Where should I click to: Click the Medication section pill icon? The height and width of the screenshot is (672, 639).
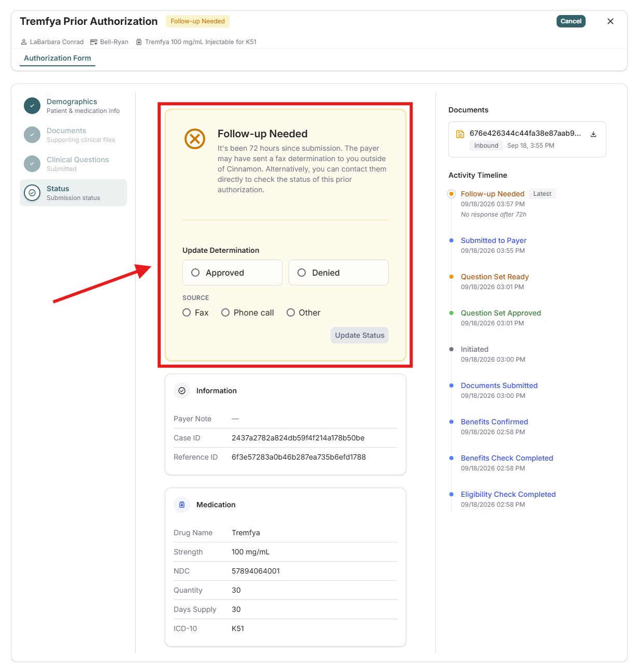(x=182, y=505)
